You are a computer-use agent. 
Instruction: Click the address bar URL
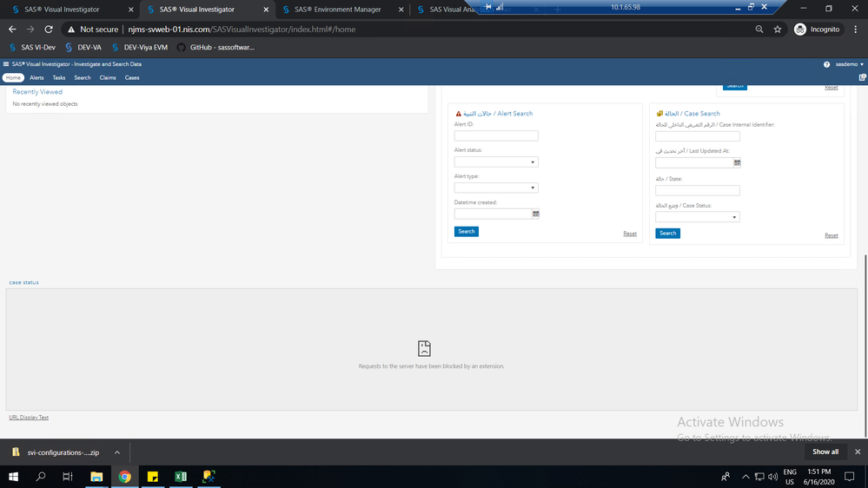tap(242, 30)
